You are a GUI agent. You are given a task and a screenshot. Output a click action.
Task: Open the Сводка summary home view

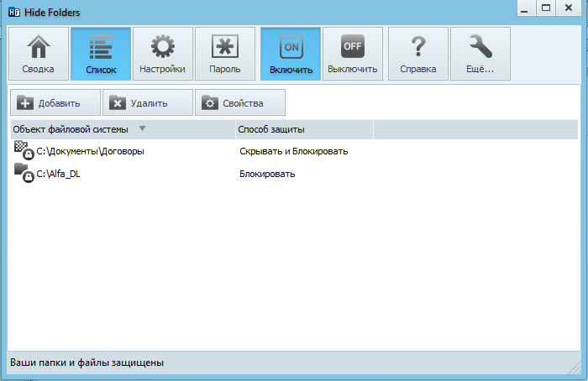click(x=39, y=54)
